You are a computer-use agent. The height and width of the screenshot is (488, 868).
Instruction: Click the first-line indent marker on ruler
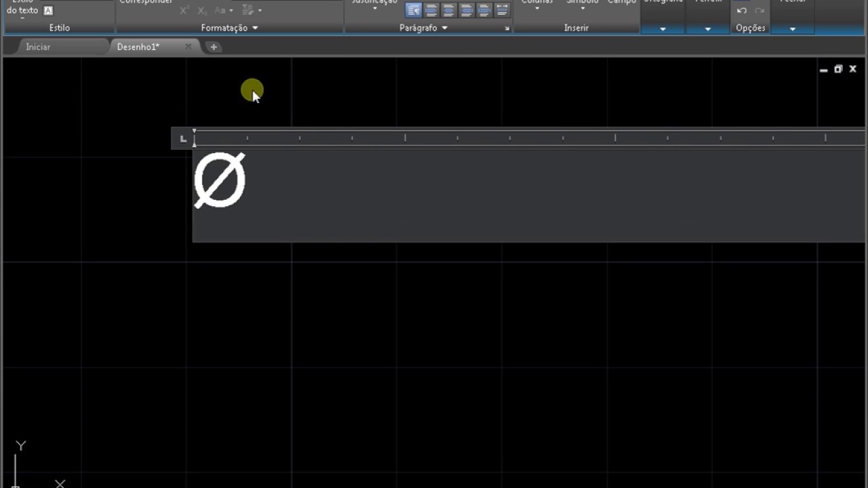(194, 131)
